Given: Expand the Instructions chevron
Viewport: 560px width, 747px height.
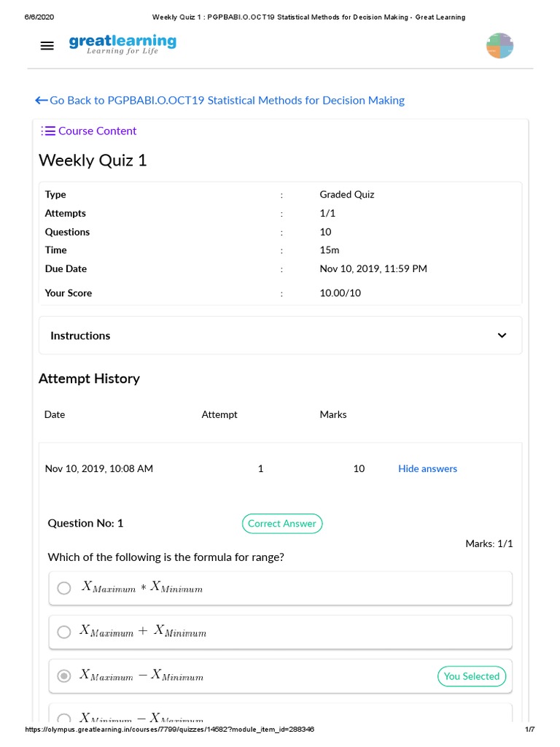Looking at the screenshot, I should 502,336.
